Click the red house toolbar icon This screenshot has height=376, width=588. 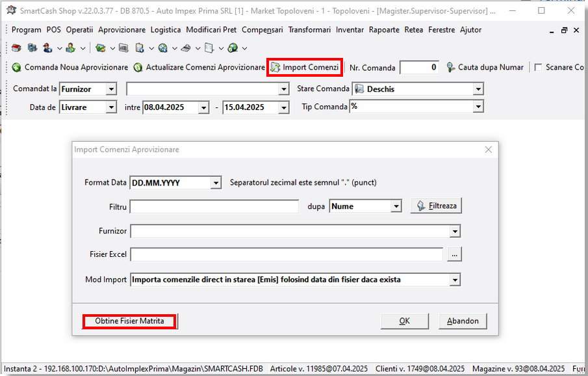point(16,48)
